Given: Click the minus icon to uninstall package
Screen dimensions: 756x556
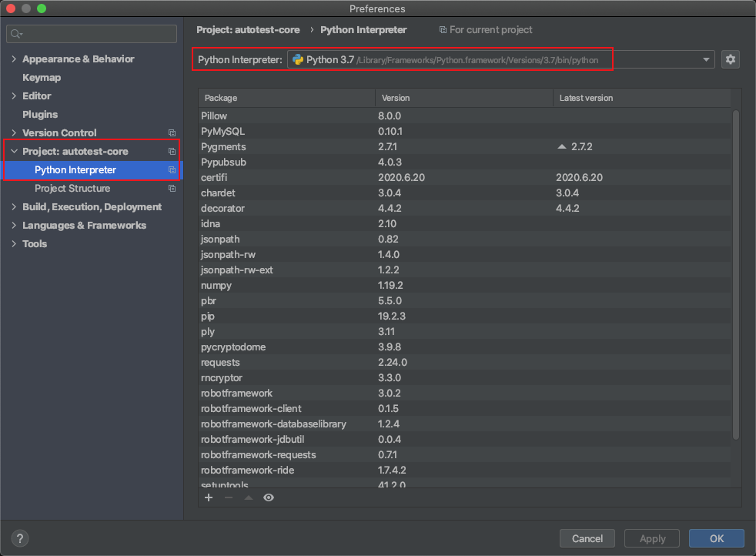Looking at the screenshot, I should [x=229, y=497].
